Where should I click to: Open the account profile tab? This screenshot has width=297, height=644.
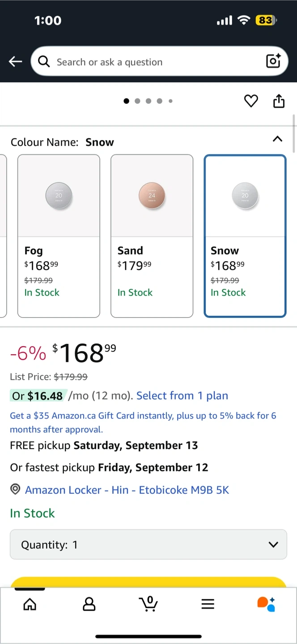click(89, 604)
